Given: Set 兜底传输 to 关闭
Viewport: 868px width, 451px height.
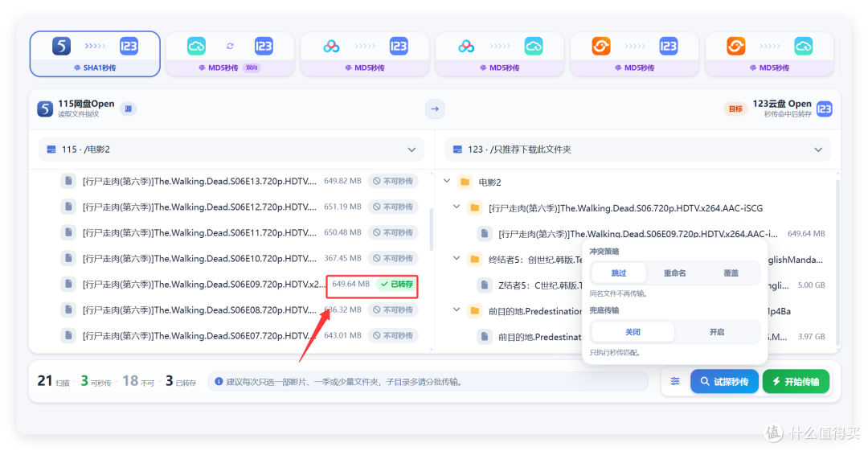Looking at the screenshot, I should coord(633,332).
